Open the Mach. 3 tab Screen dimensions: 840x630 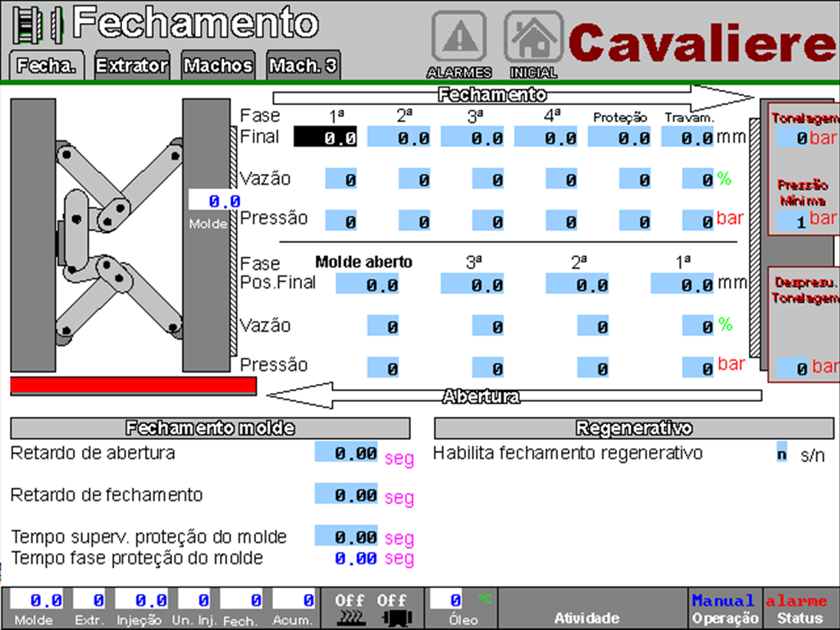304,66
